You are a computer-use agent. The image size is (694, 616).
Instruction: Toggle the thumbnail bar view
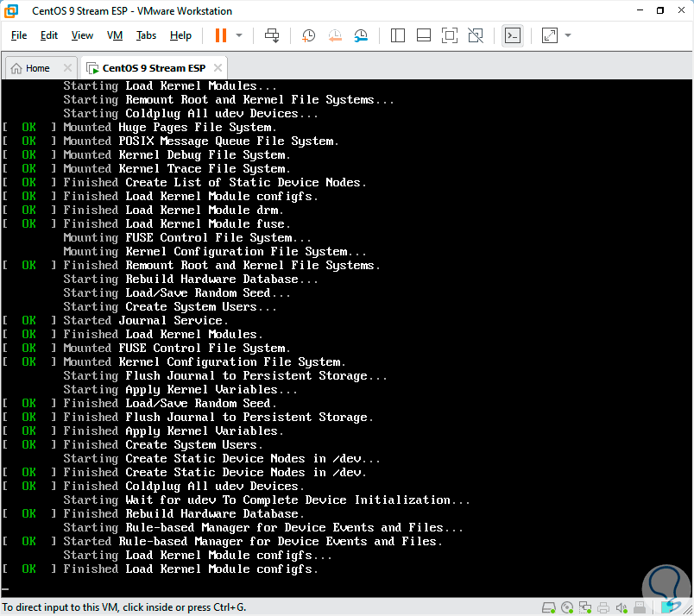coord(424,35)
